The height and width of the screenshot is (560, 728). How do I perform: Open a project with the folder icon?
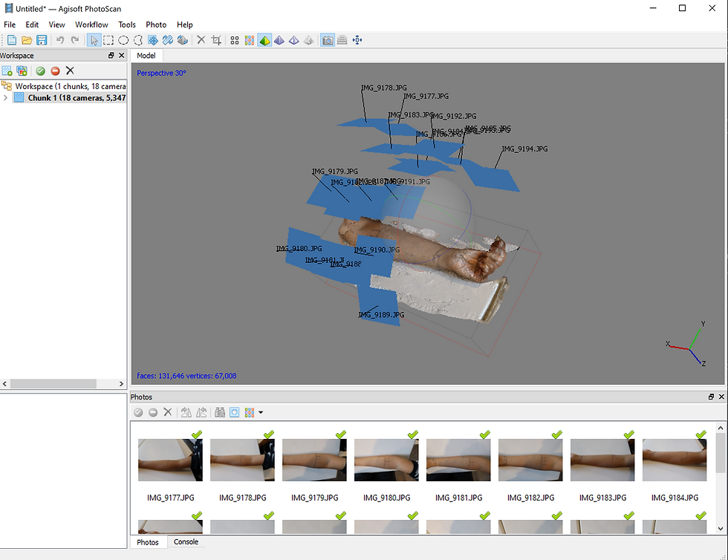(x=27, y=40)
